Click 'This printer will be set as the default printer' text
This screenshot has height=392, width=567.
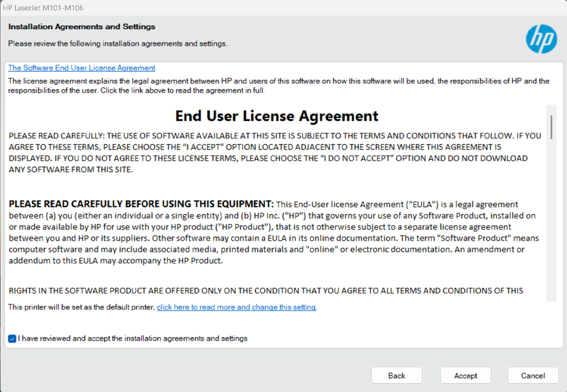click(x=81, y=307)
